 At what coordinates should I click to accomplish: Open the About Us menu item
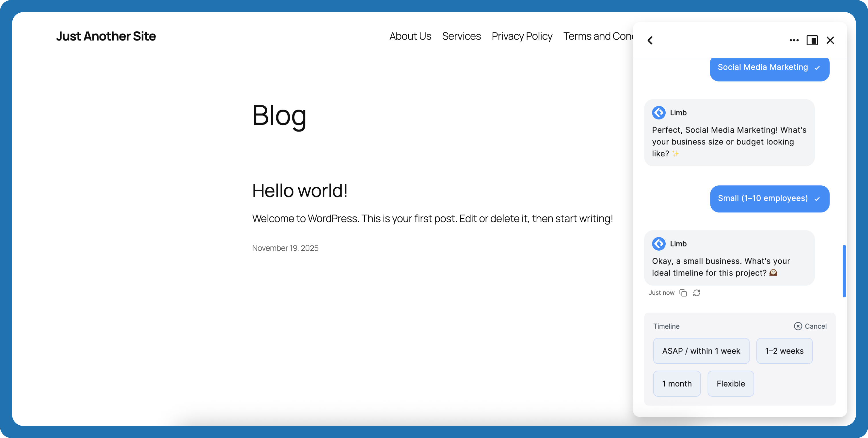[x=410, y=36]
